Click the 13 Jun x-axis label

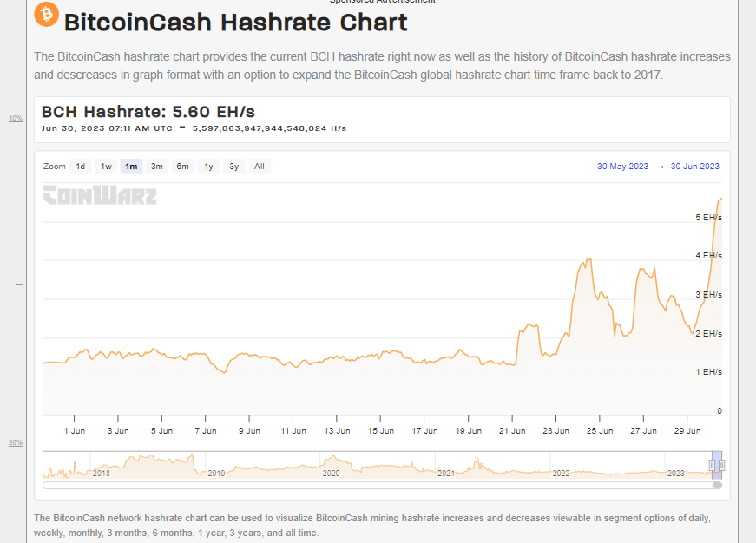pyautogui.click(x=337, y=431)
